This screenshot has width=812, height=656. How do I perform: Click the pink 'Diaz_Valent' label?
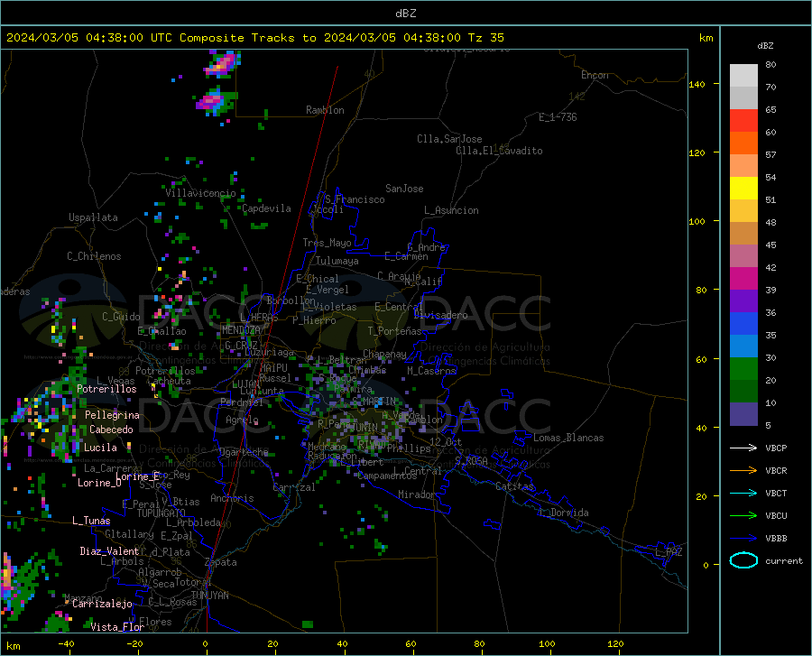point(109,551)
